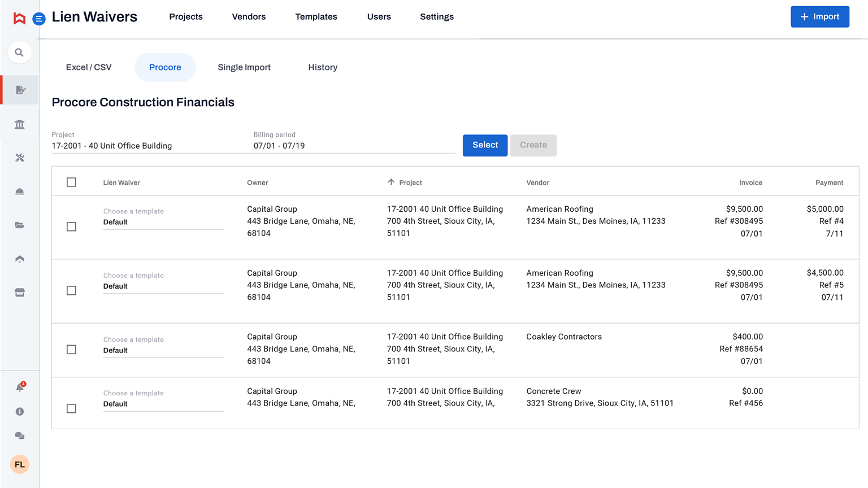Open the roof house sidebar icon
The width and height of the screenshot is (868, 488).
point(20,259)
